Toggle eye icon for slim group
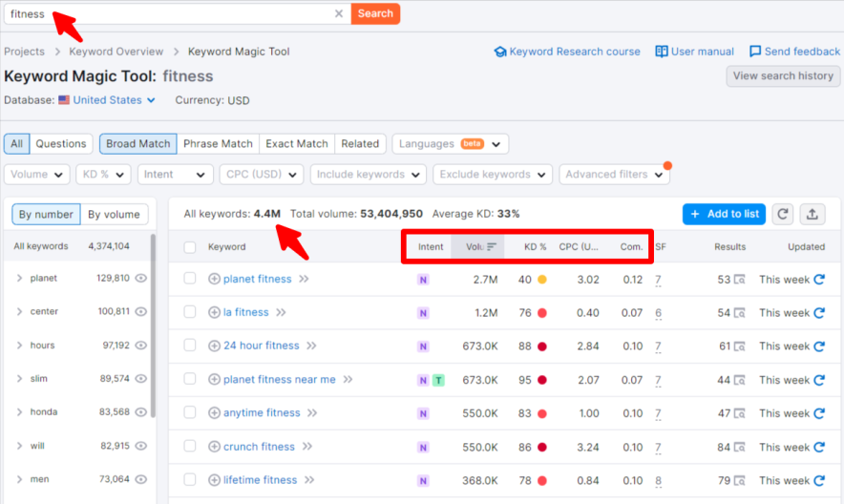This screenshot has height=504, width=844. coord(141,379)
